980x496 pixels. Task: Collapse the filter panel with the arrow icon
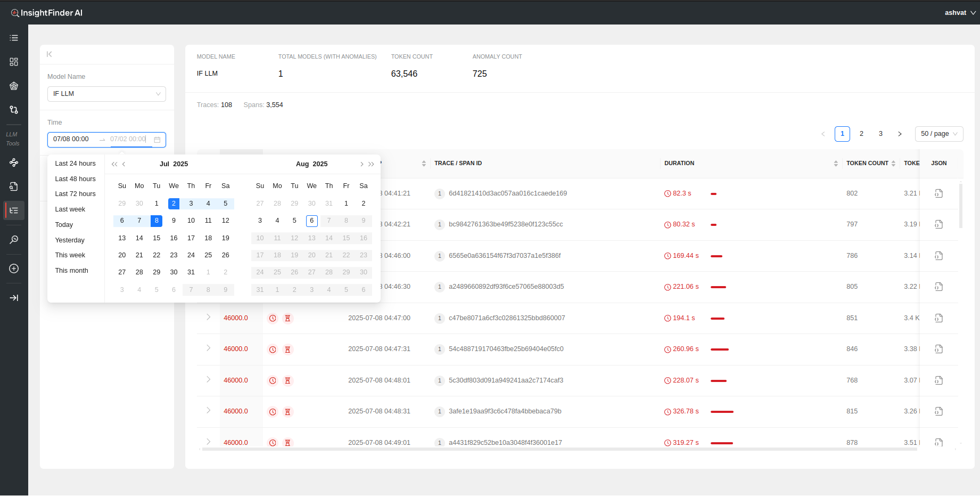tap(50, 54)
